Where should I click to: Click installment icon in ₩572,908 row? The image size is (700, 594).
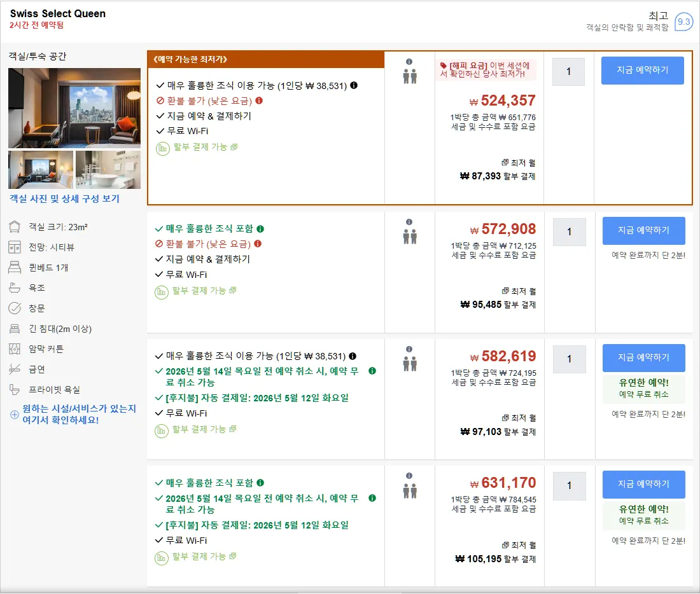[161, 293]
